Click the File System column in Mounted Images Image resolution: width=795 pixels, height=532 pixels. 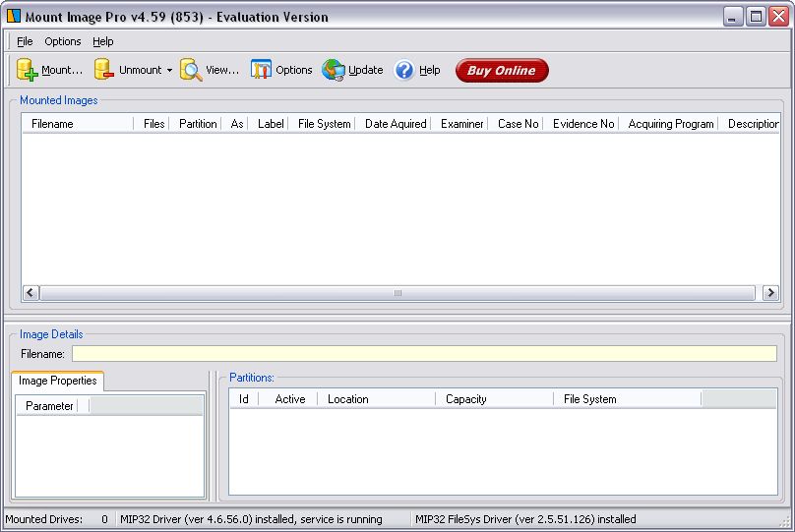[x=322, y=124]
